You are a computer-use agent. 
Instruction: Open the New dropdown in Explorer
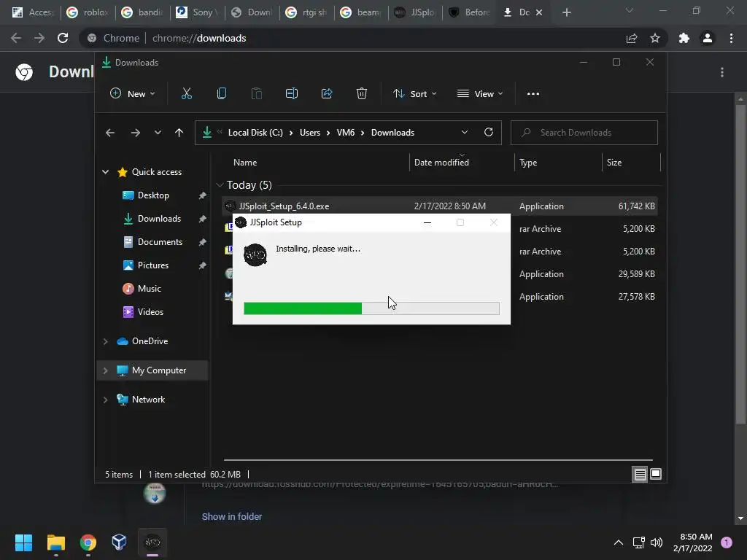pos(133,94)
